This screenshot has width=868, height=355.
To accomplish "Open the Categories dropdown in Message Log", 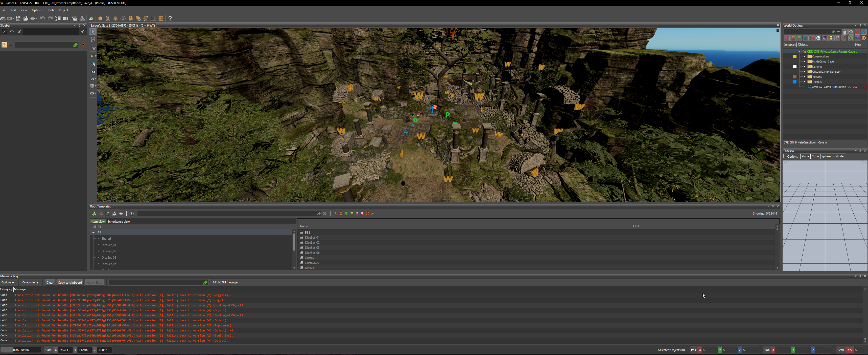I will 30,282.
